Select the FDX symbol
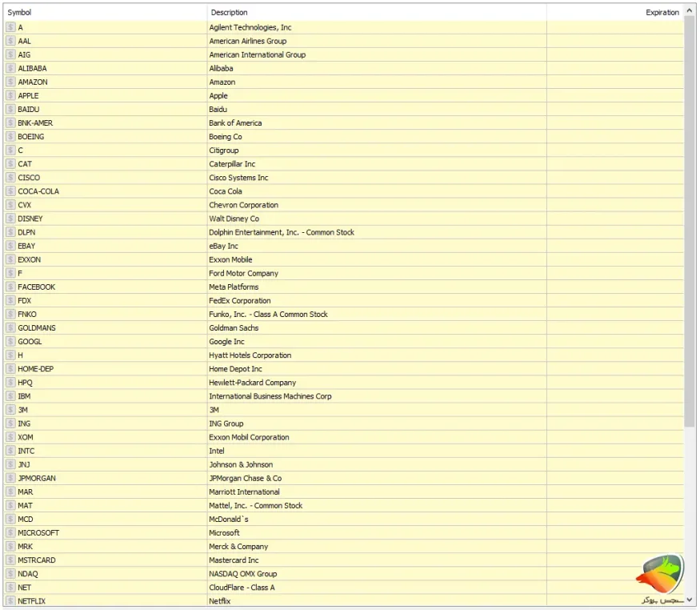700x610 pixels. [25, 300]
